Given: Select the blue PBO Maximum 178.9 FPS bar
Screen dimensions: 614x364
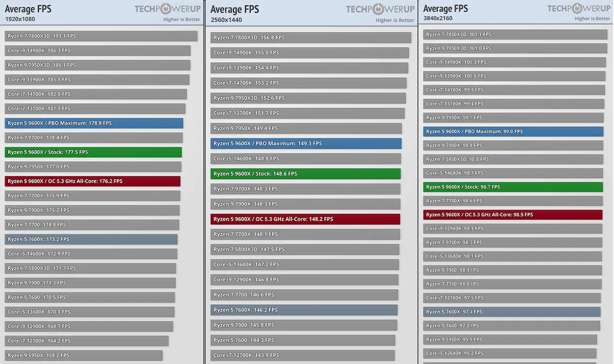Looking at the screenshot, I should (x=94, y=123).
